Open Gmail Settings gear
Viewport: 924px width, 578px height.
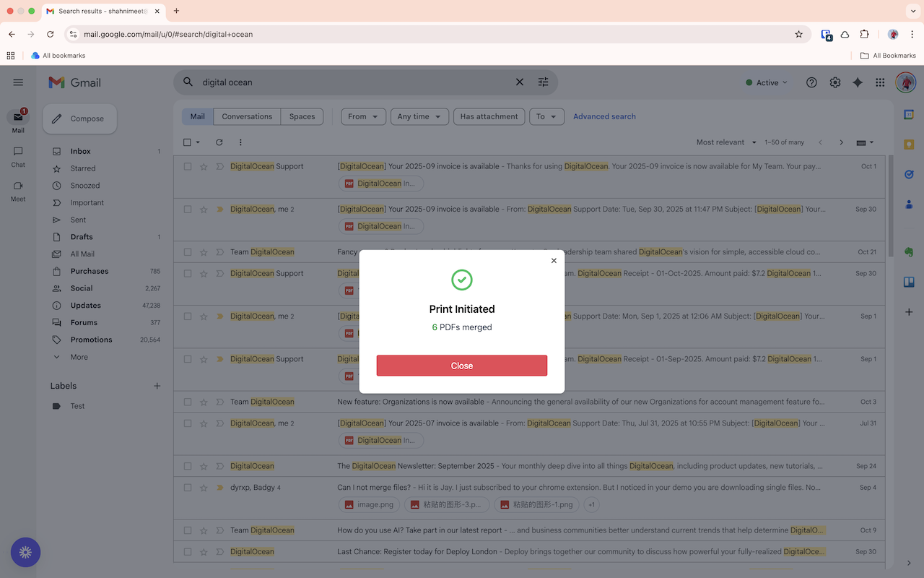pyautogui.click(x=835, y=82)
